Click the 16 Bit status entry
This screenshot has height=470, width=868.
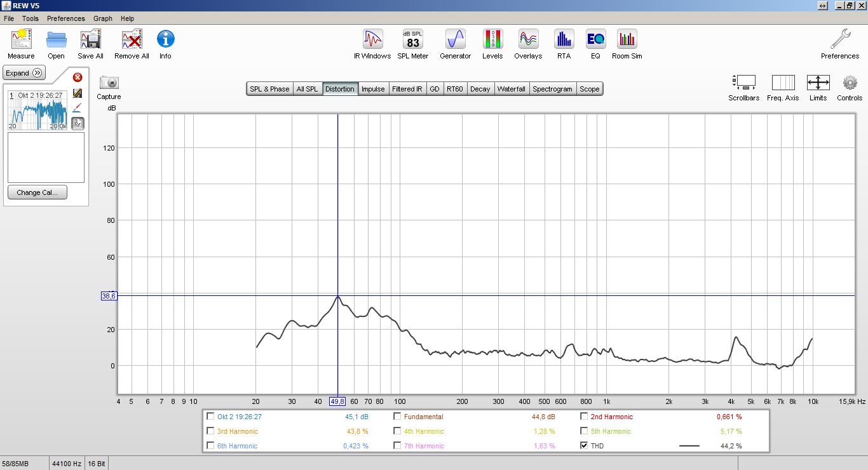[x=97, y=464]
